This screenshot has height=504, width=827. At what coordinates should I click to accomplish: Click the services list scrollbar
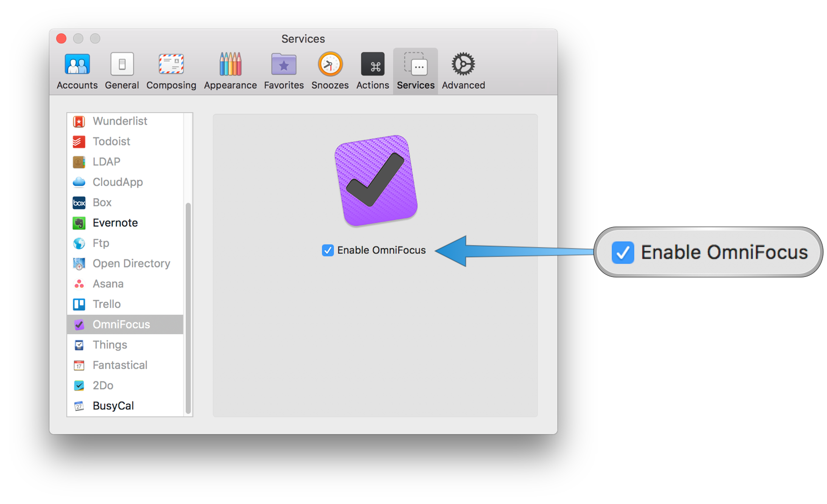188,308
